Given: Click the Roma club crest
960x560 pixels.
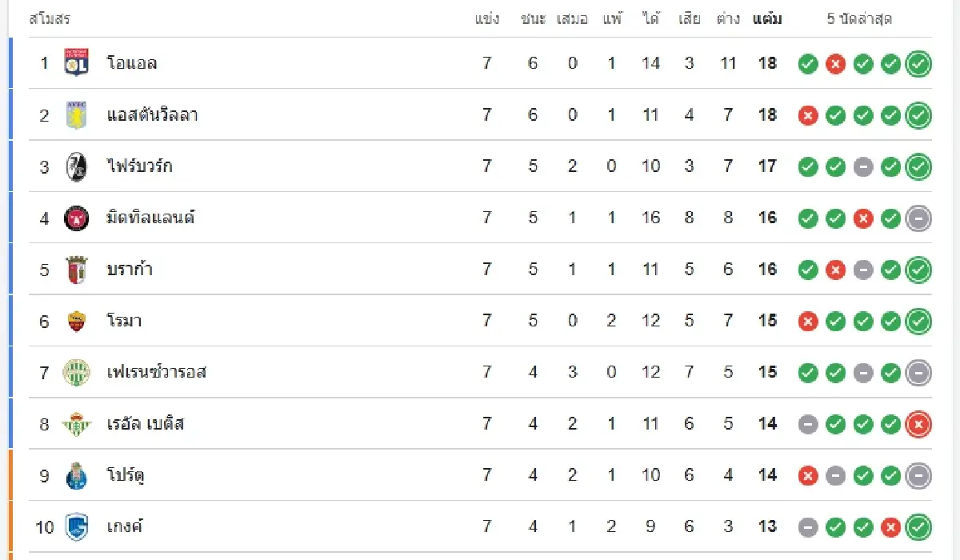Looking at the screenshot, I should click(76, 321).
